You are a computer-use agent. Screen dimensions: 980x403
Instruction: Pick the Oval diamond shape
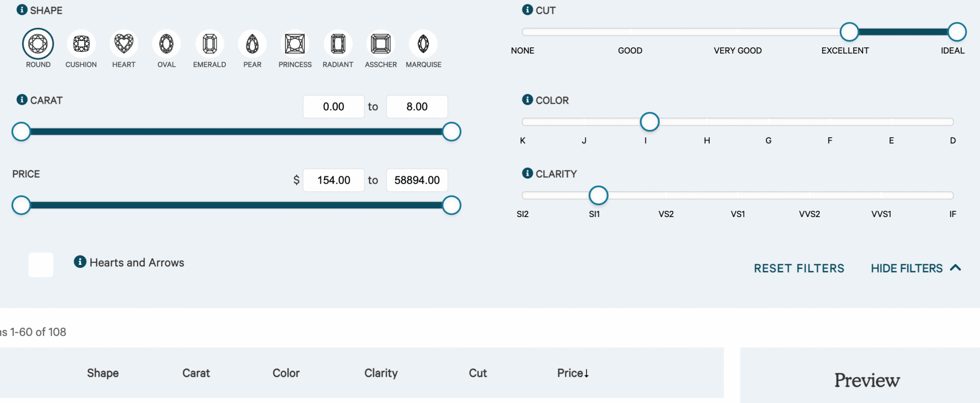(x=167, y=44)
